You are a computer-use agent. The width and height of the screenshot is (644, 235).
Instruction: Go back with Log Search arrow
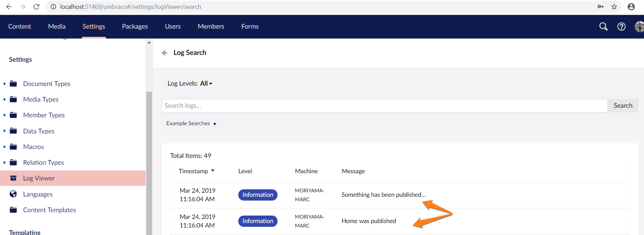coord(165,53)
